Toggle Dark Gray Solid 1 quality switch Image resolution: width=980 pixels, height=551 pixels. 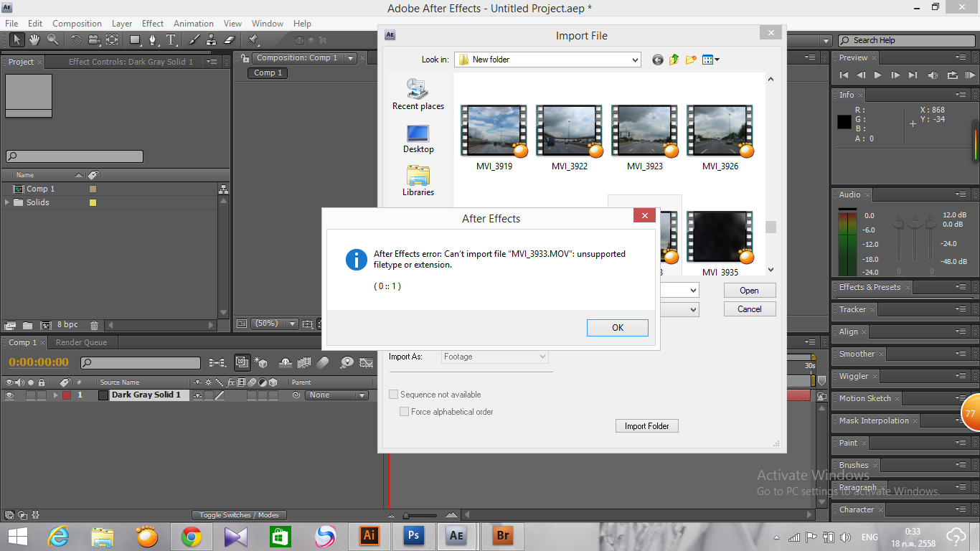[x=220, y=395]
